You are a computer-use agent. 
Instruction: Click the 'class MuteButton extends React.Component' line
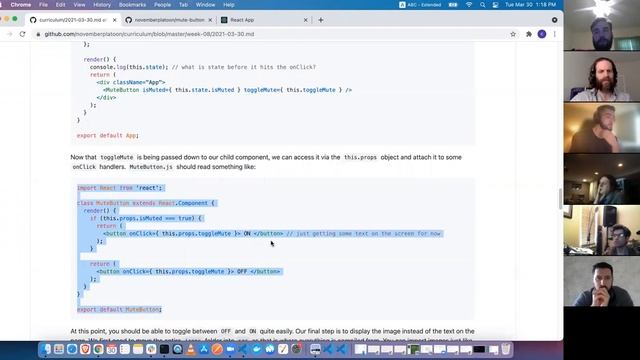(146, 203)
